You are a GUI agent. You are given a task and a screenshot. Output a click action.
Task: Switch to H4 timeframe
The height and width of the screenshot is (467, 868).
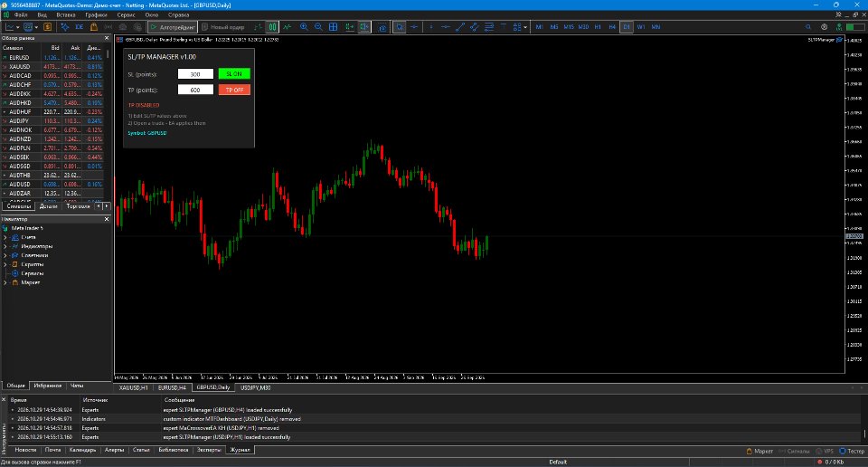point(612,26)
